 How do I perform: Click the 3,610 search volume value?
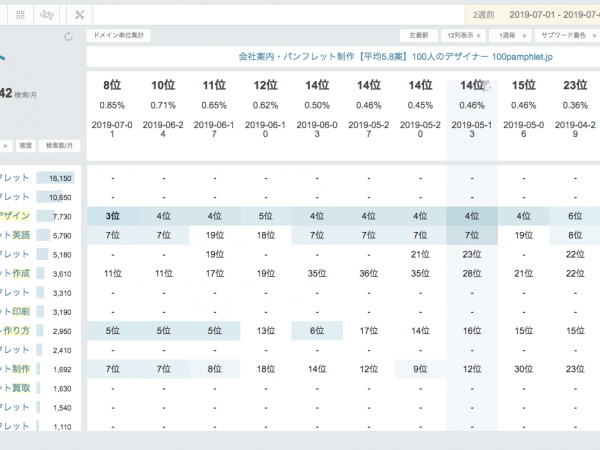[x=62, y=274]
